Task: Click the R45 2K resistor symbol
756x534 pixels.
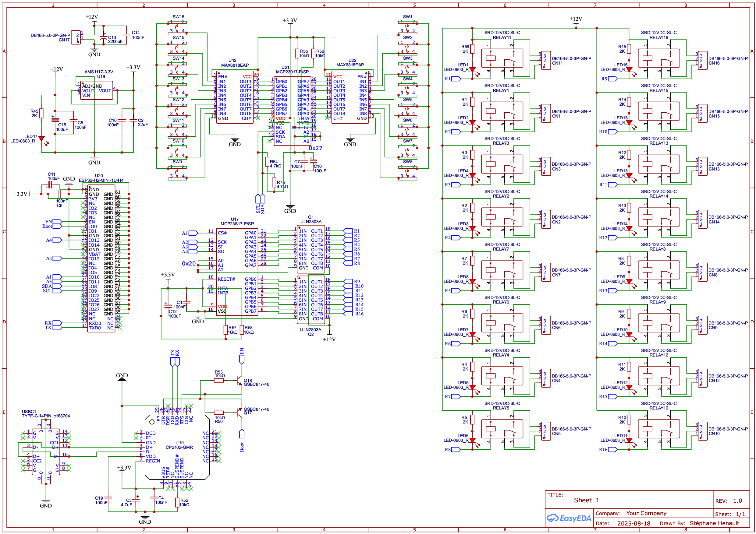Action: coord(41,113)
